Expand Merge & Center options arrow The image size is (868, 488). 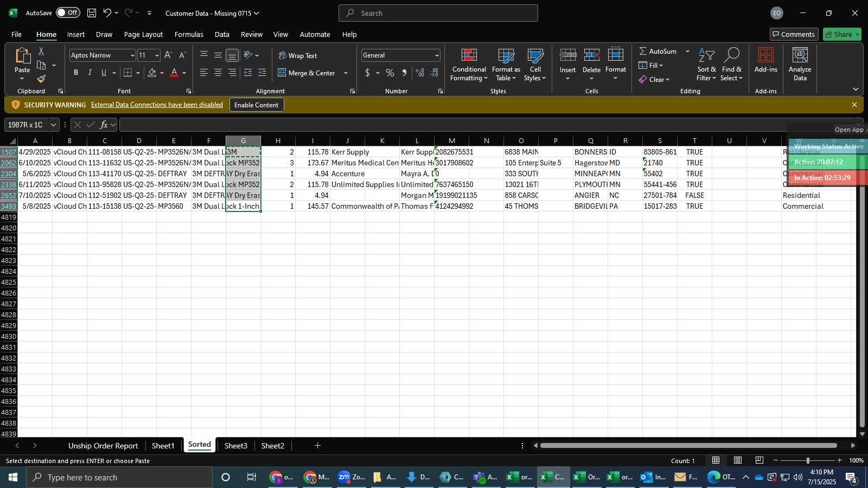(346, 73)
